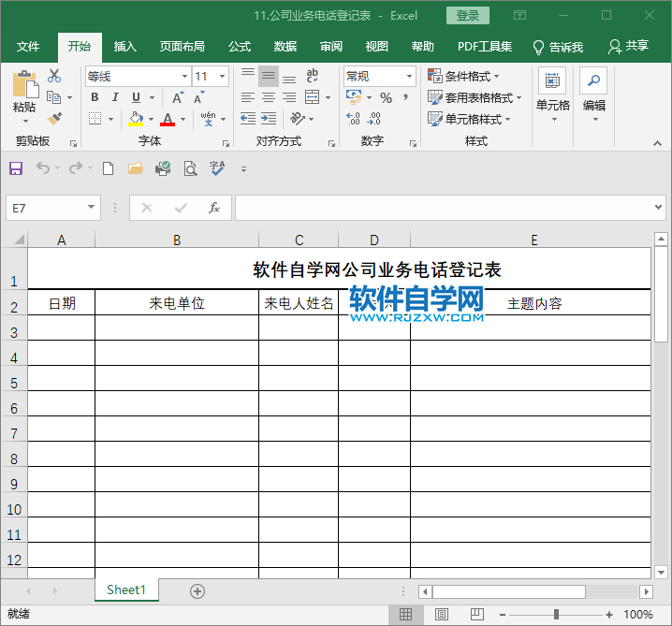Screen dimensions: 672x626
Task: Toggle wrap text button
Action: 312,76
